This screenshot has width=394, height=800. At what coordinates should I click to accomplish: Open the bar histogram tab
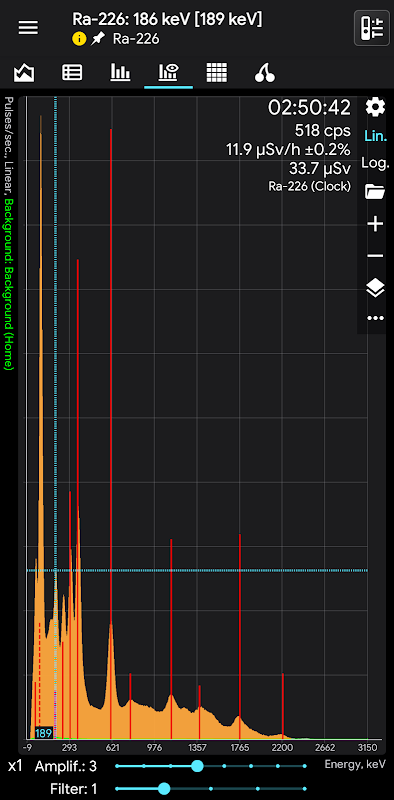pyautogui.click(x=120, y=73)
